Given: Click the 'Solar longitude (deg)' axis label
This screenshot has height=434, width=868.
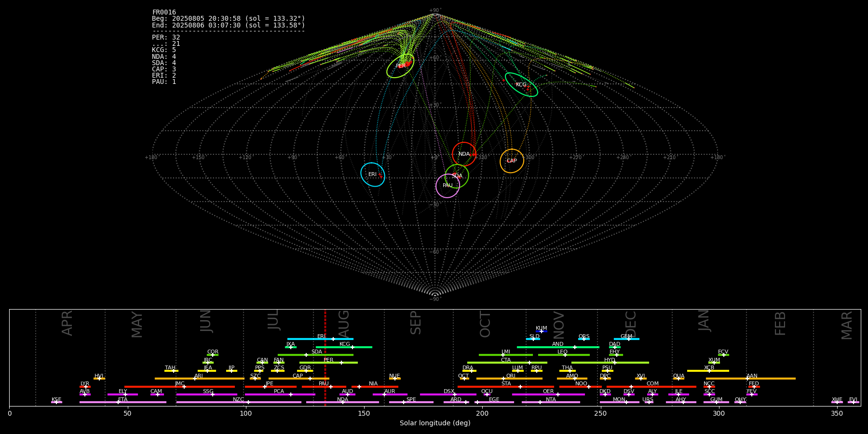Looking at the screenshot, I should [x=435, y=423].
